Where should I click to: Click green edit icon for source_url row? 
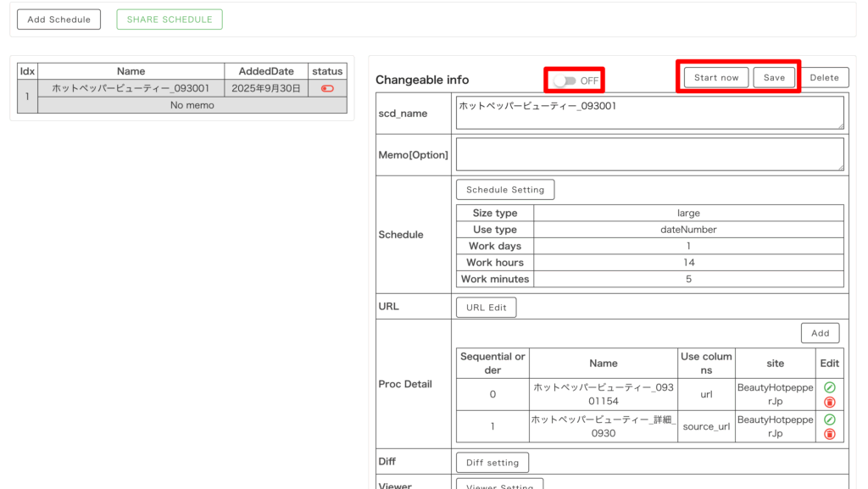(829, 420)
